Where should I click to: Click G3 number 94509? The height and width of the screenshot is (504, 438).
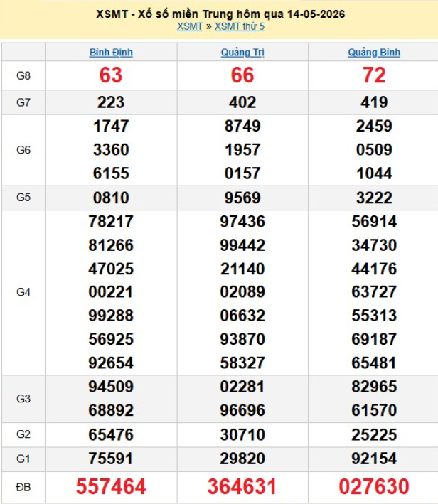click(111, 387)
